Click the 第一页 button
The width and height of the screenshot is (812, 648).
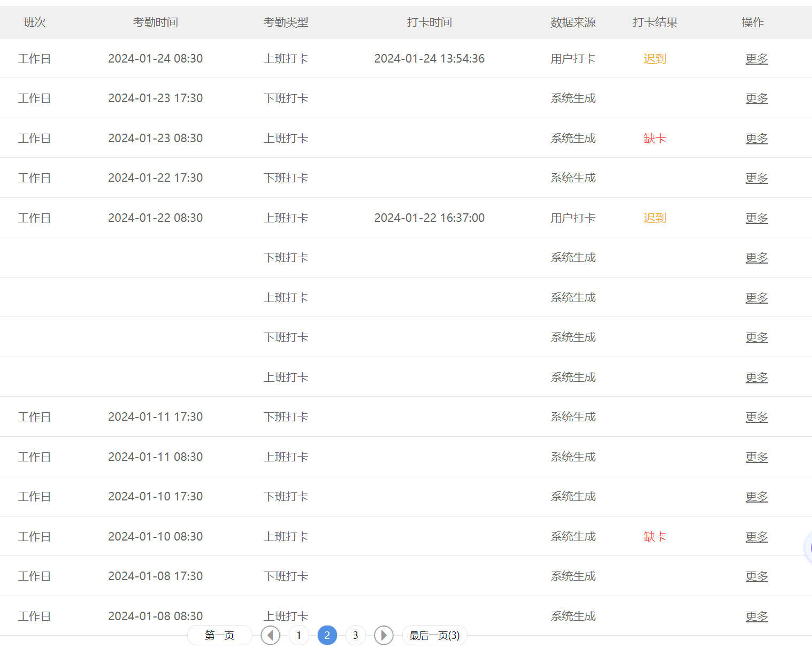click(219, 635)
